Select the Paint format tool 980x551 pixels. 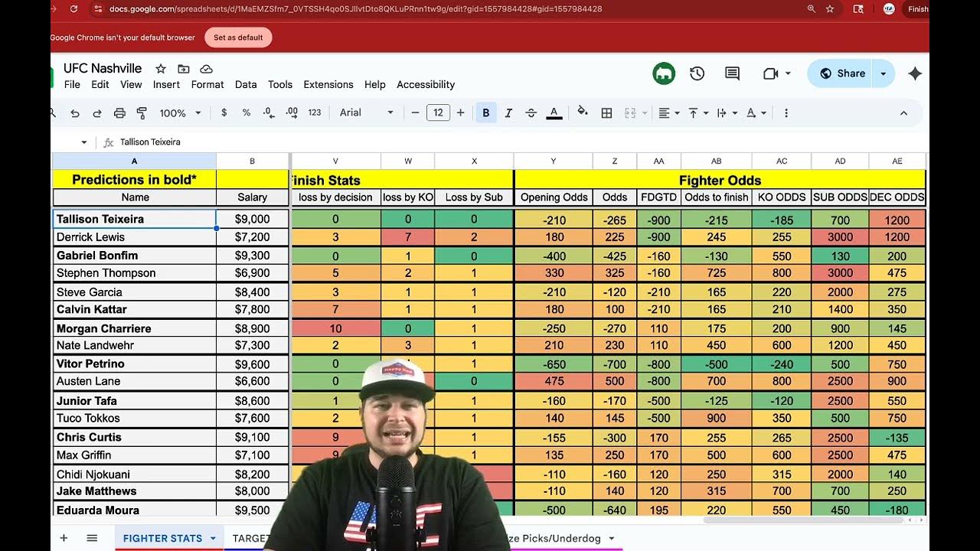(x=142, y=113)
